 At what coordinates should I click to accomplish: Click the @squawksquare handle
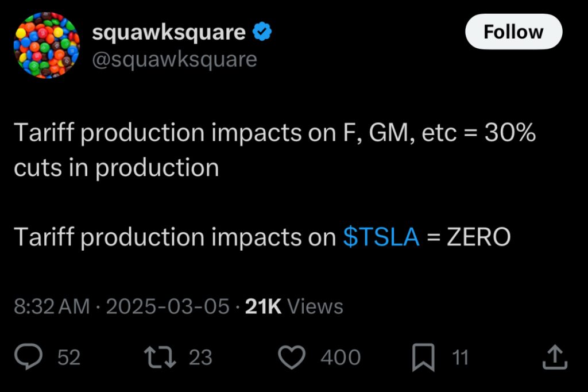[175, 59]
